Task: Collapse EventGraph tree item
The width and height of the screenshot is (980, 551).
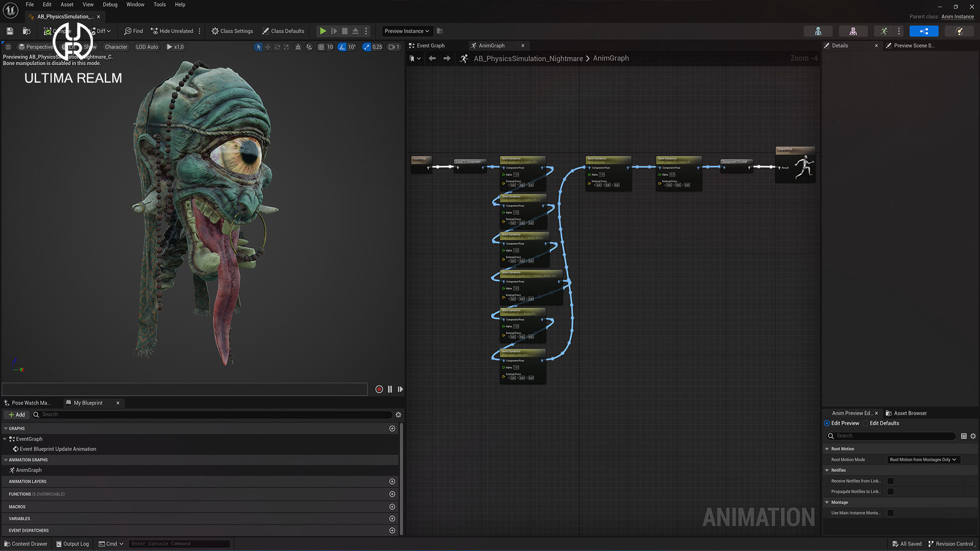Action: pyautogui.click(x=5, y=439)
